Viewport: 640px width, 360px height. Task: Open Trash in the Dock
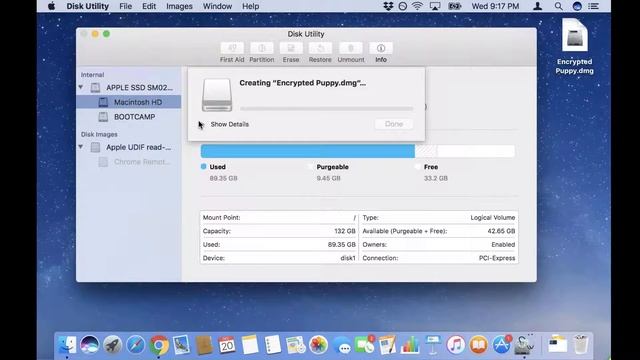pyautogui.click(x=580, y=345)
